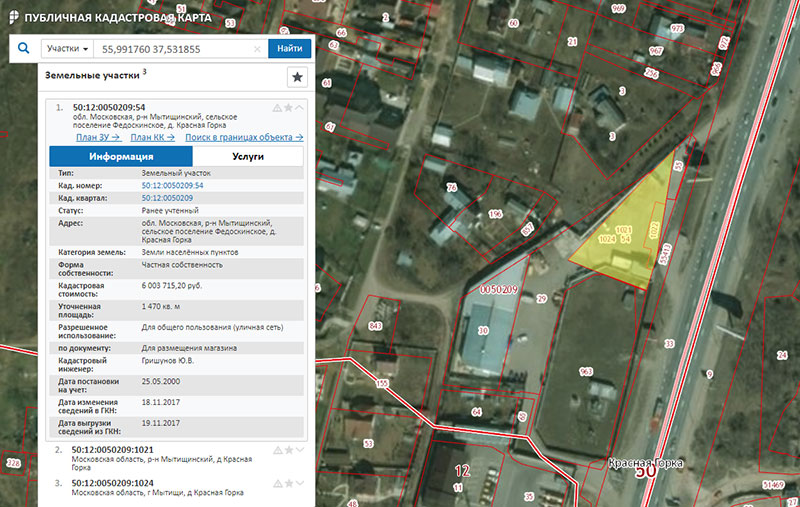
Task: Select the Информация tab
Action: 120,157
